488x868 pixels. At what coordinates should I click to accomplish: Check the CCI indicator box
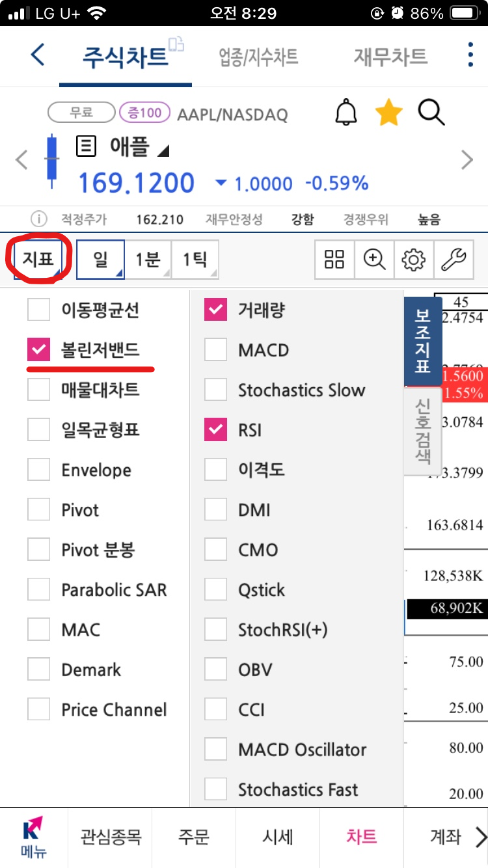(x=216, y=709)
